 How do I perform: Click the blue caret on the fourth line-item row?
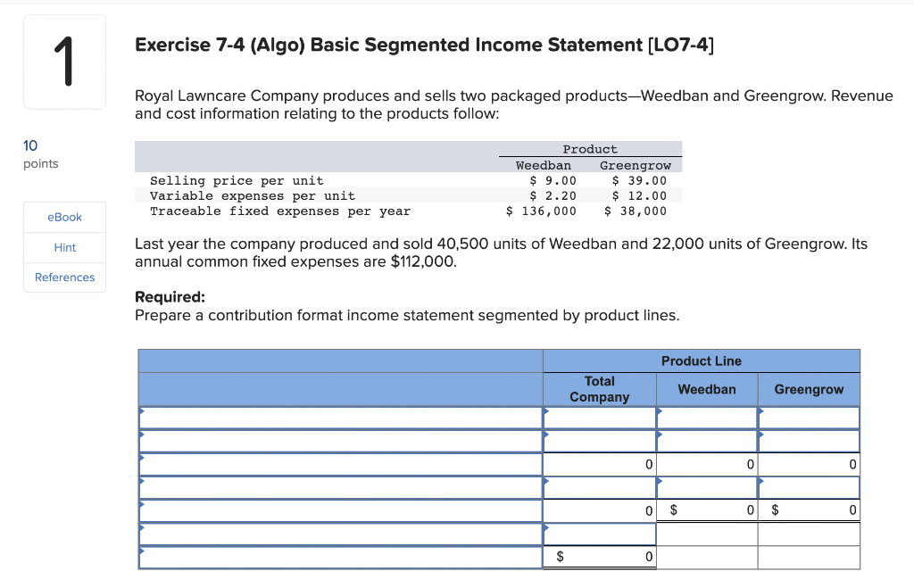coord(142,483)
